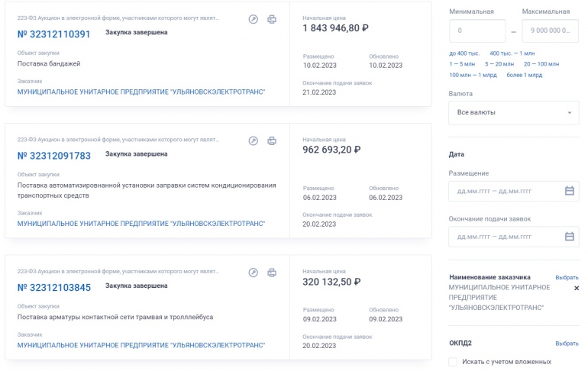The image size is (588, 371).
Task: Open customer link in bandage supply card
Action: (x=141, y=92)
